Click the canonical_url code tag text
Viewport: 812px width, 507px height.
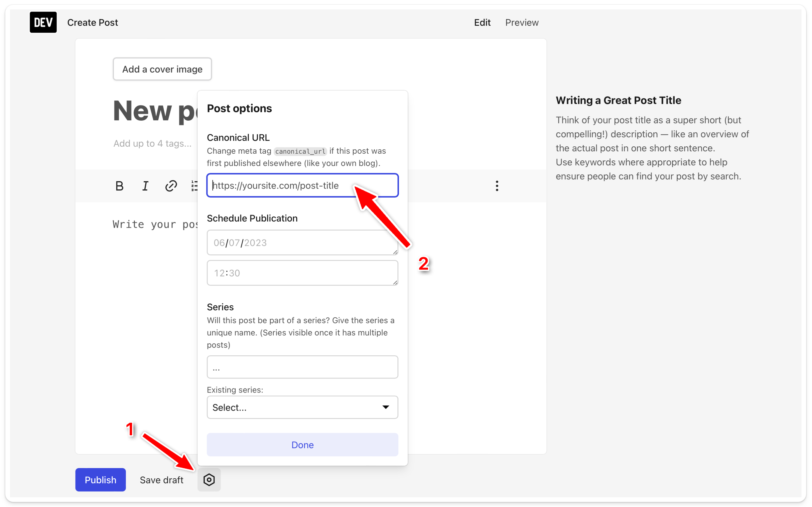tap(300, 151)
